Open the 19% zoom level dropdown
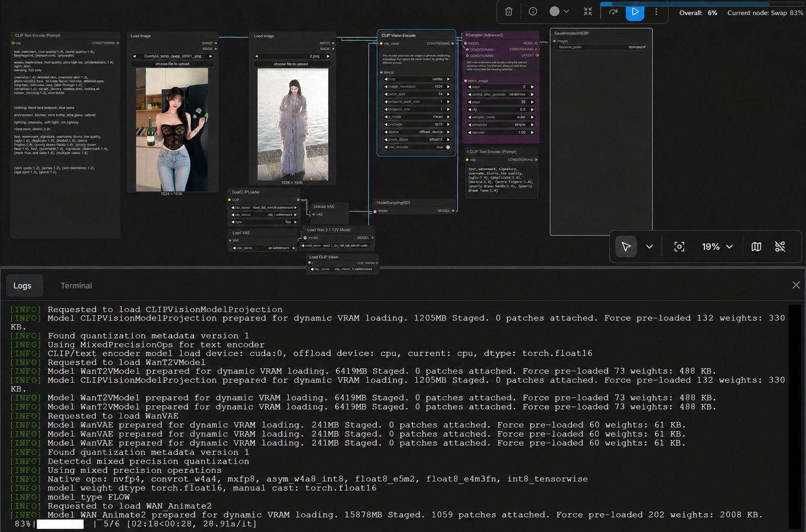 (x=717, y=246)
